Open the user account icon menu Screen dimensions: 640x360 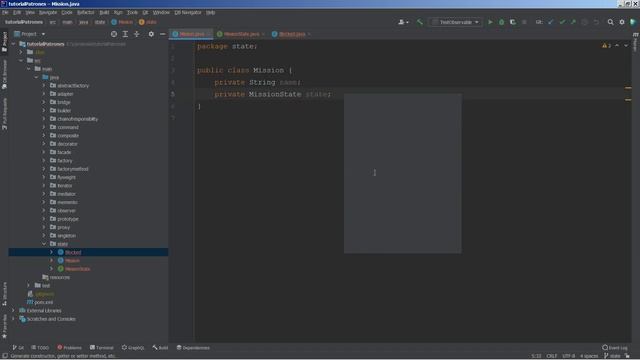[x=403, y=22]
